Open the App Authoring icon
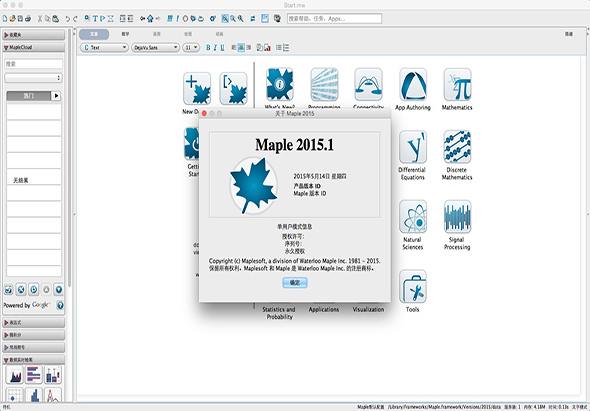Viewport: 590px width, 411px height. click(x=413, y=84)
